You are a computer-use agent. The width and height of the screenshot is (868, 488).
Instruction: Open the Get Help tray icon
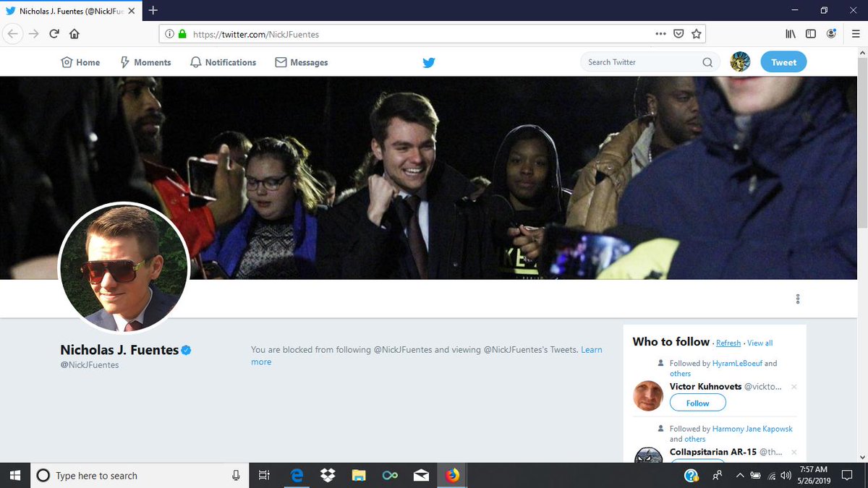click(692, 475)
